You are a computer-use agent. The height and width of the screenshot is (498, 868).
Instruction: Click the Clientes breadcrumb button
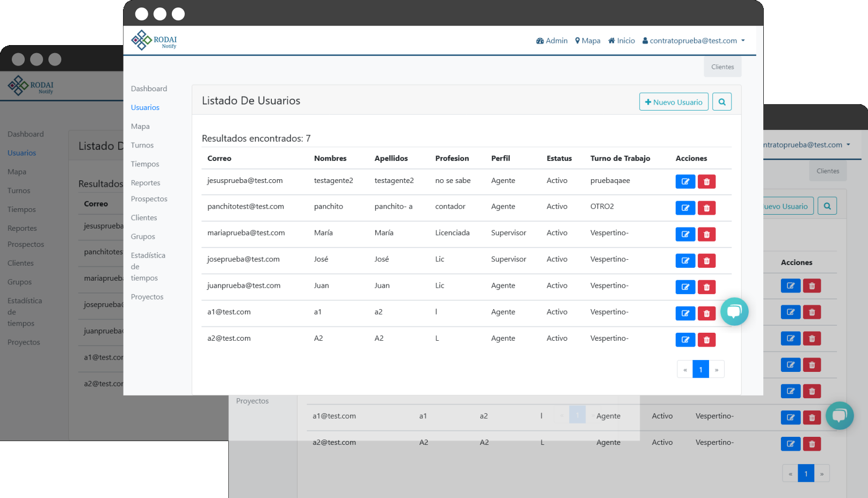point(722,67)
